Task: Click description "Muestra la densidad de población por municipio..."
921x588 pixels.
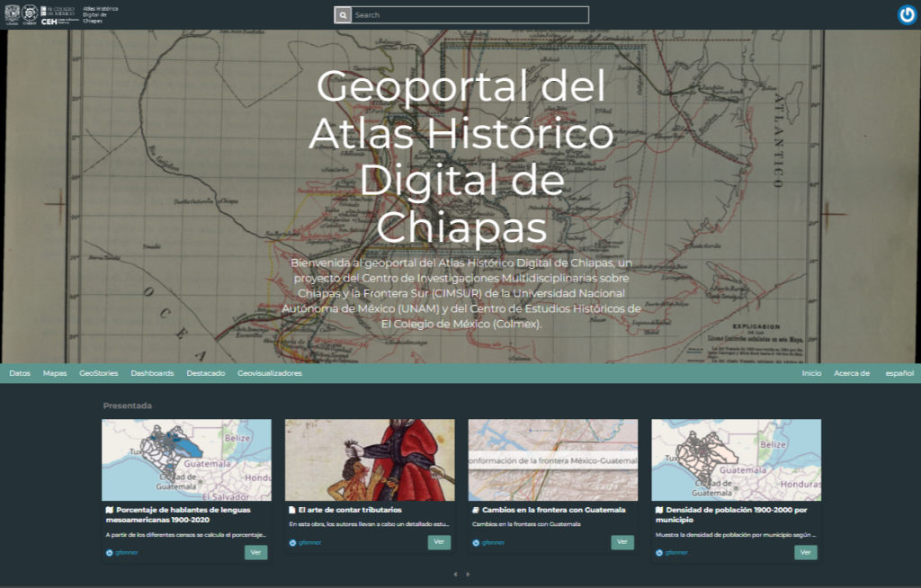Action: pyautogui.click(x=736, y=535)
